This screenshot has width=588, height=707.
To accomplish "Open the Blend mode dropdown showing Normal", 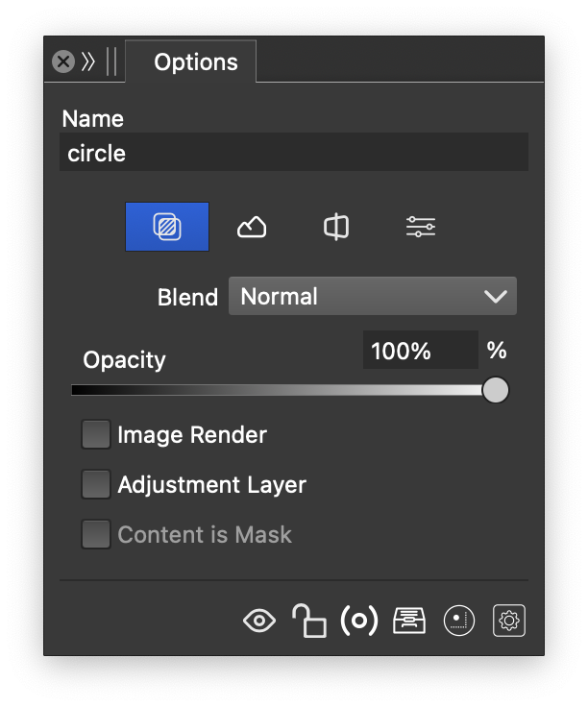I will point(373,297).
